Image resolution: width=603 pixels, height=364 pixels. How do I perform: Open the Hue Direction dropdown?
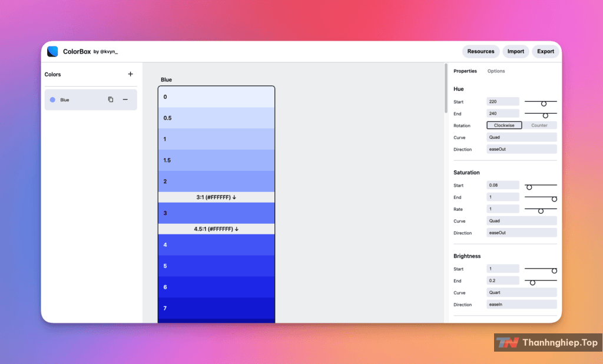[522, 149]
